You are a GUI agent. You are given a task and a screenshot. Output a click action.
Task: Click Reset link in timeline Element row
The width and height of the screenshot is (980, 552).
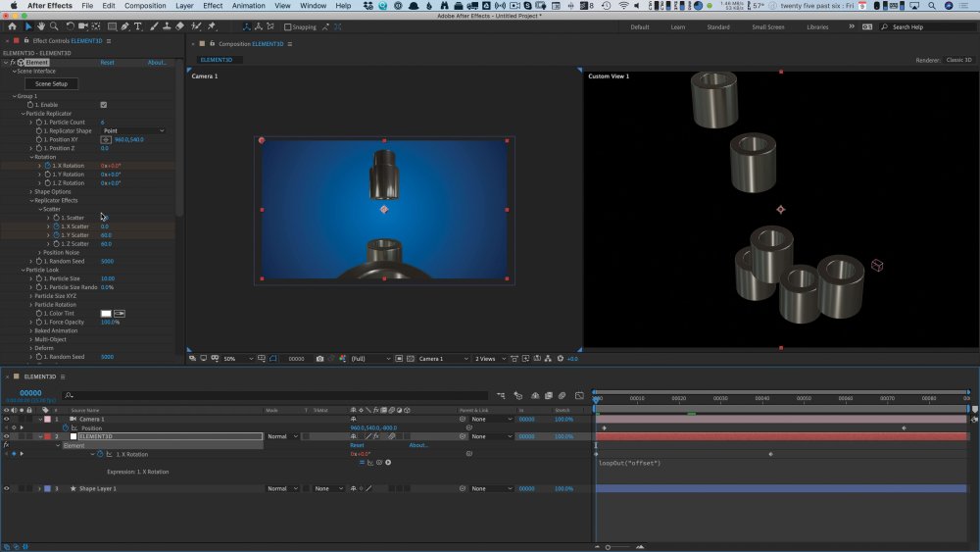click(x=357, y=445)
